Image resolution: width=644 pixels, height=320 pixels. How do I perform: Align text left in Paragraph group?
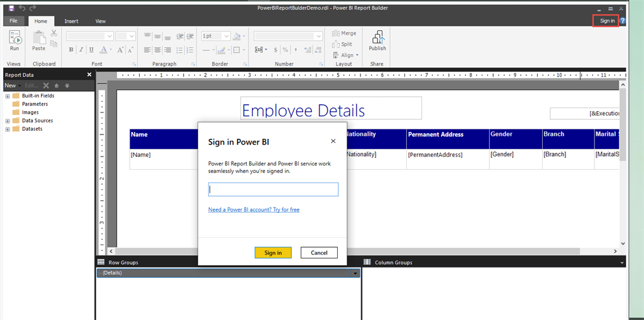pos(147,50)
